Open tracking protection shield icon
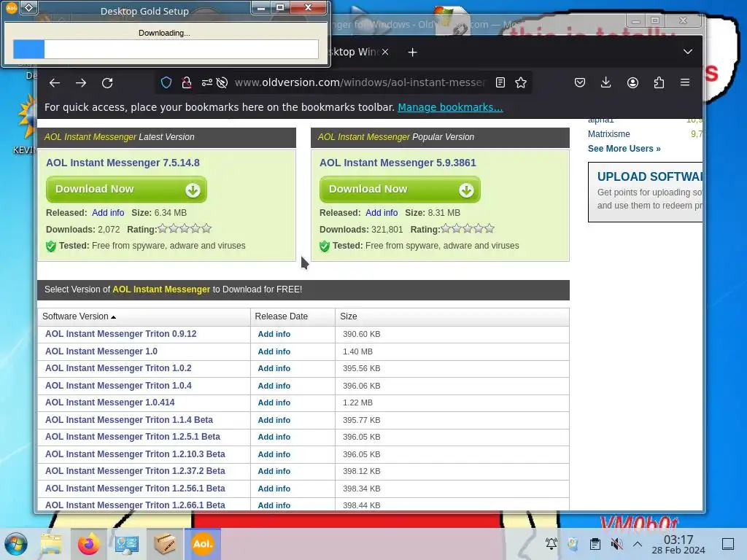Image resolution: width=747 pixels, height=560 pixels. tap(166, 83)
